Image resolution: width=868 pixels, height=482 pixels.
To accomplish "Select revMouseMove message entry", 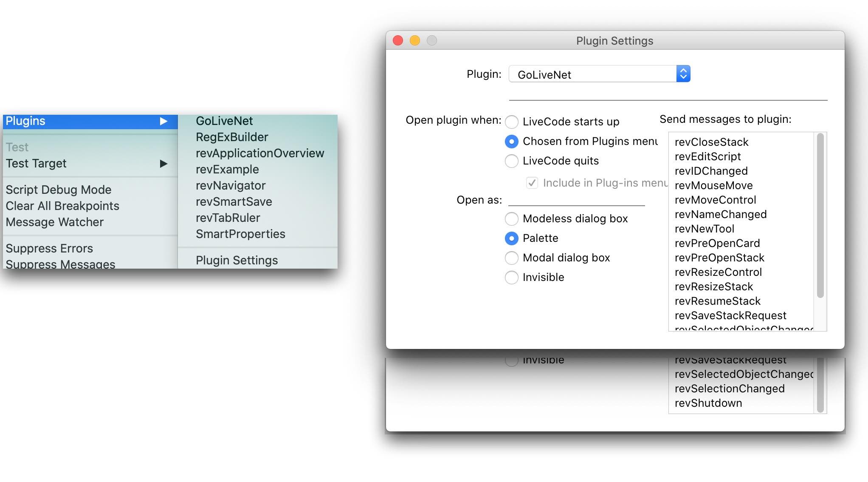I will tap(713, 185).
